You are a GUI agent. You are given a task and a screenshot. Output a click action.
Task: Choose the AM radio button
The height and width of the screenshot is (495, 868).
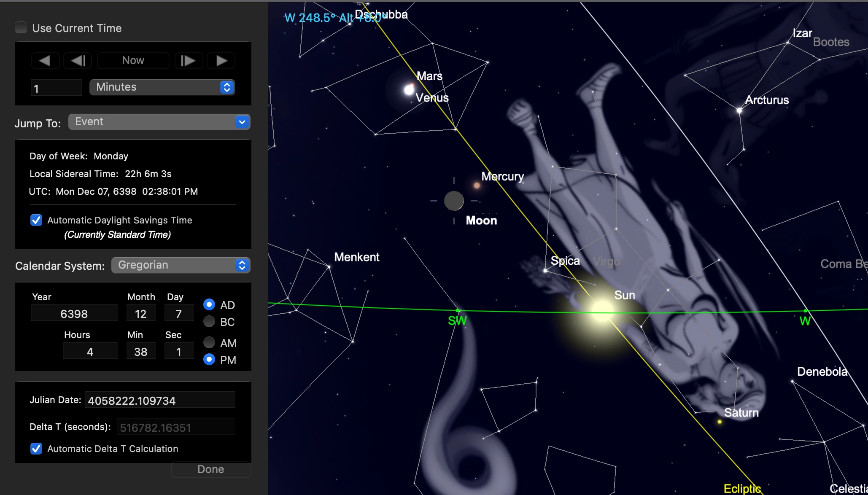(x=209, y=342)
